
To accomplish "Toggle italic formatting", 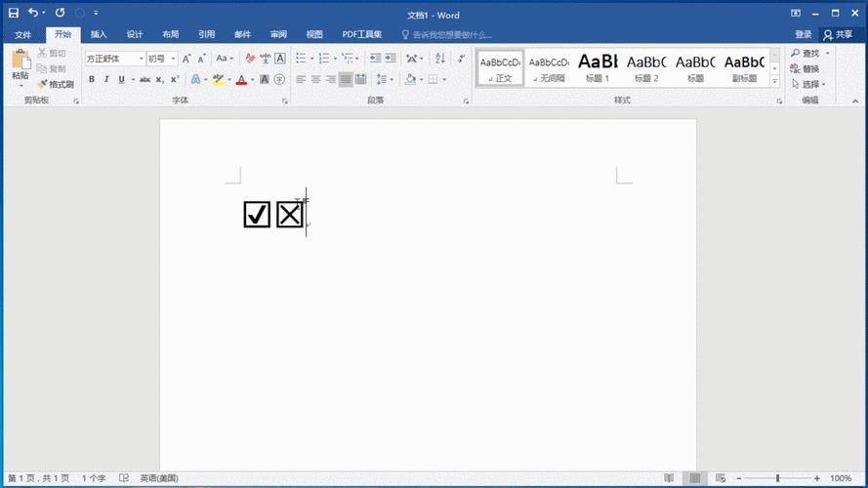I will (106, 79).
